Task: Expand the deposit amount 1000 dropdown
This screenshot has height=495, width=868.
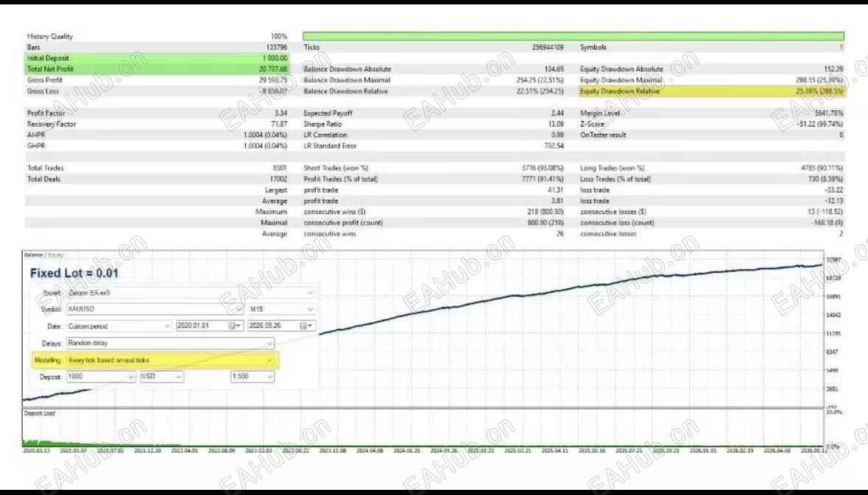Action: [x=131, y=377]
